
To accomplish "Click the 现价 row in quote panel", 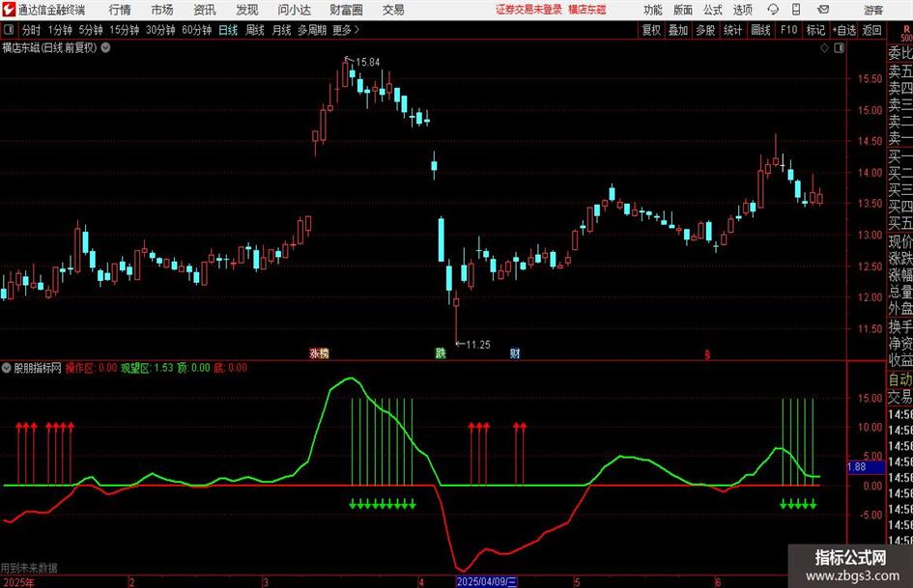I will 899,241.
